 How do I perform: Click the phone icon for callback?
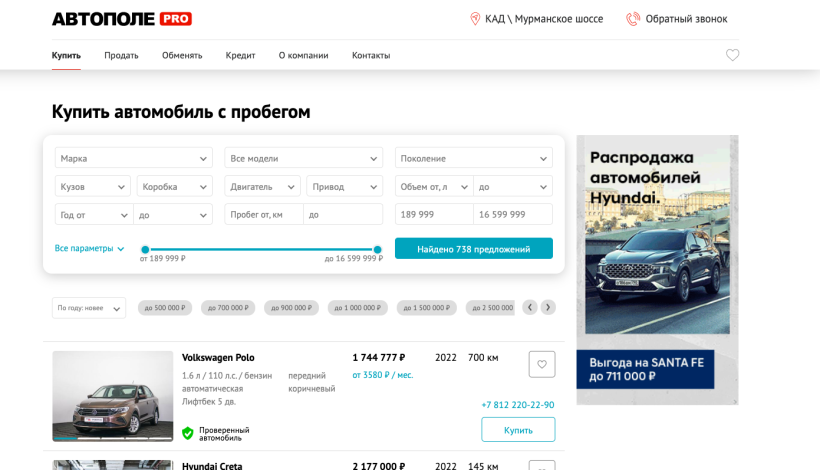(x=633, y=19)
